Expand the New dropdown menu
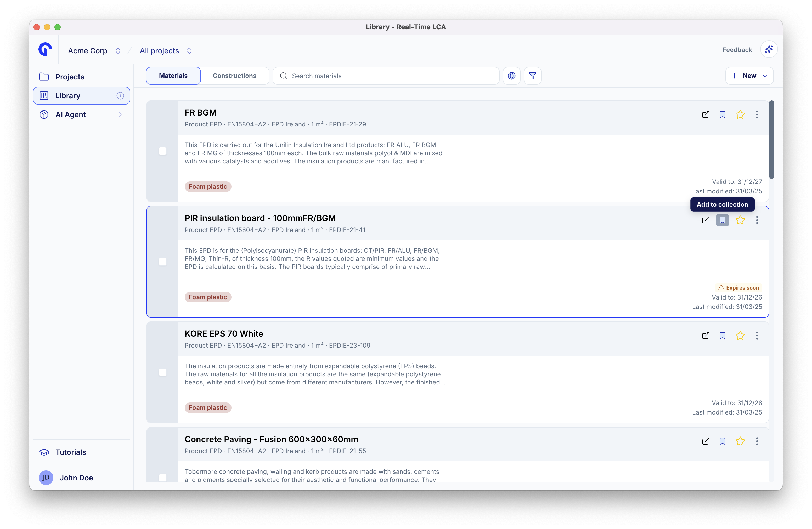The image size is (812, 529). (749, 76)
